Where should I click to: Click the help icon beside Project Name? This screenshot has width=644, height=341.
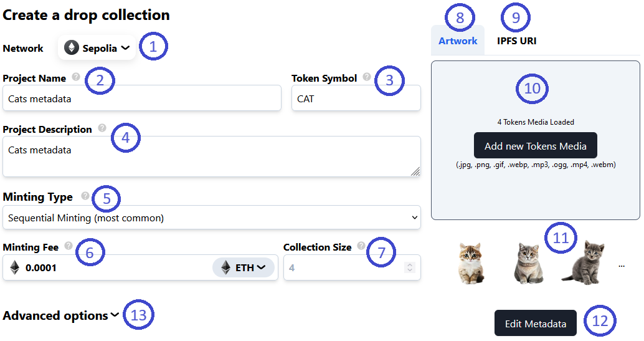[x=76, y=77]
